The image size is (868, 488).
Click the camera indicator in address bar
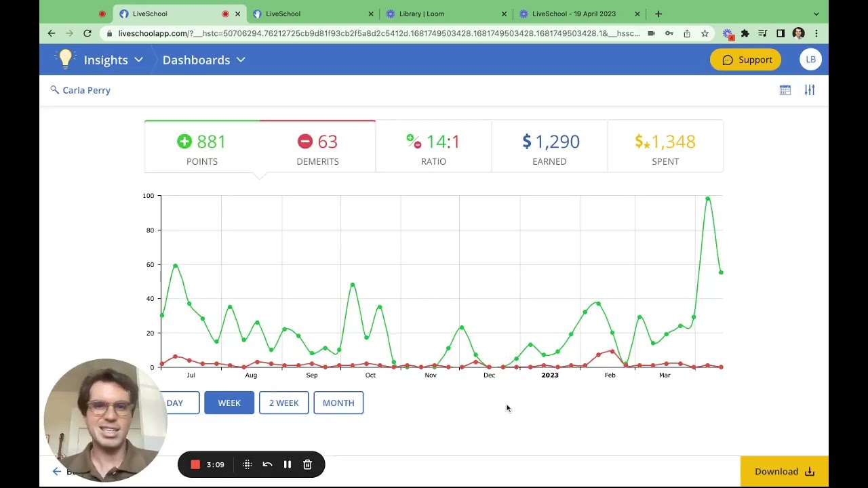[x=651, y=33]
